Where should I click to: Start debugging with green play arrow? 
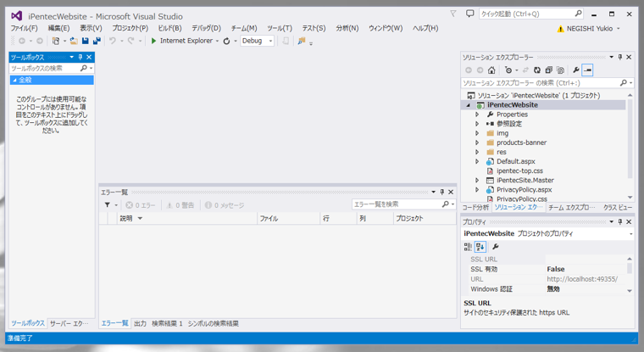tap(153, 41)
